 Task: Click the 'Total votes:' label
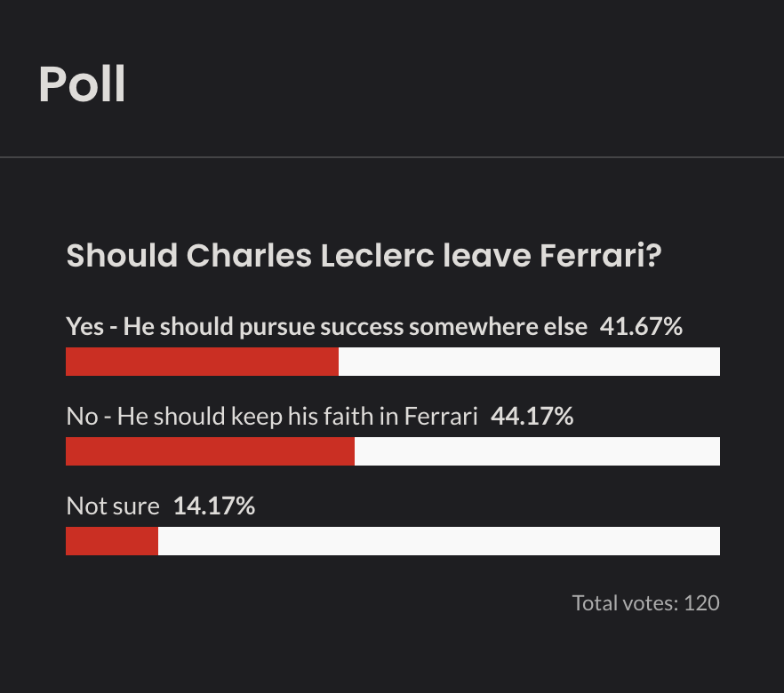click(626, 603)
